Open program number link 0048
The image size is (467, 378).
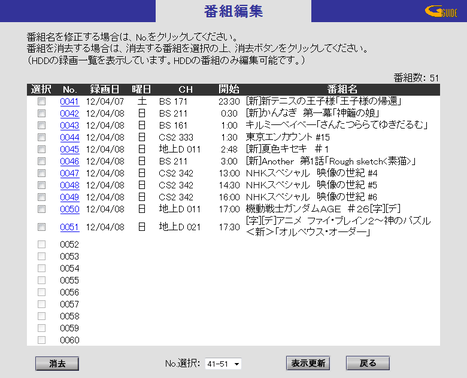[69, 185]
